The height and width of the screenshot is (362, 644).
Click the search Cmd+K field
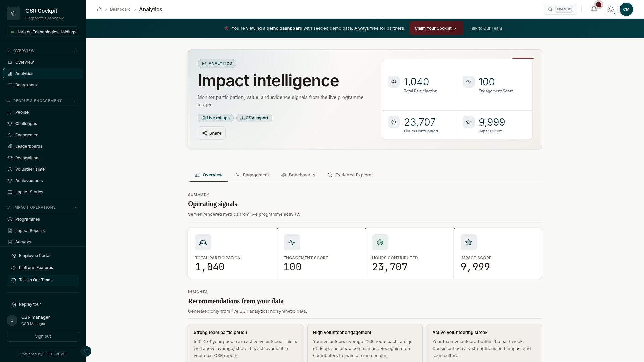coord(560,9)
